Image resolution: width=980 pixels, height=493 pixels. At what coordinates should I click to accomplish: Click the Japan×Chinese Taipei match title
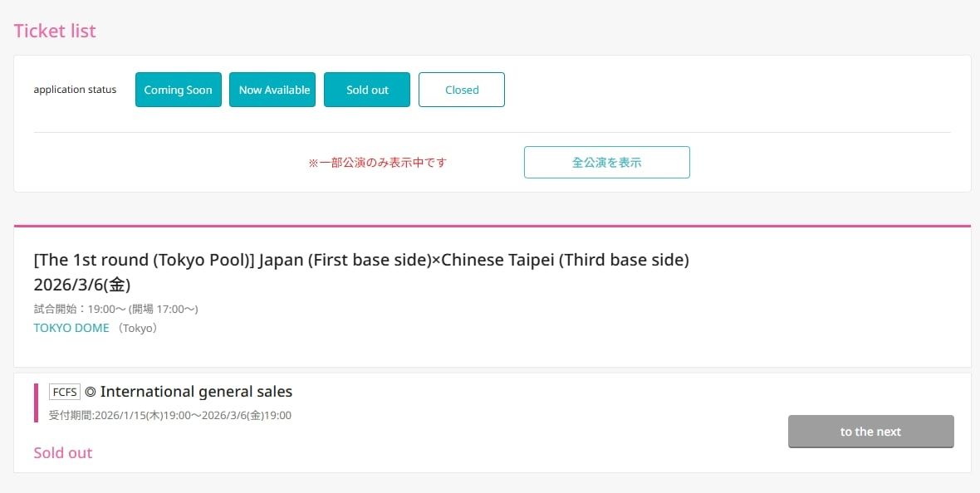(361, 260)
